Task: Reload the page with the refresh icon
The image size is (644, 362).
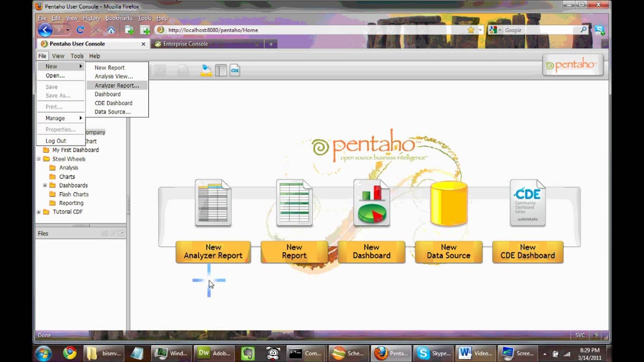Action: 80,30
